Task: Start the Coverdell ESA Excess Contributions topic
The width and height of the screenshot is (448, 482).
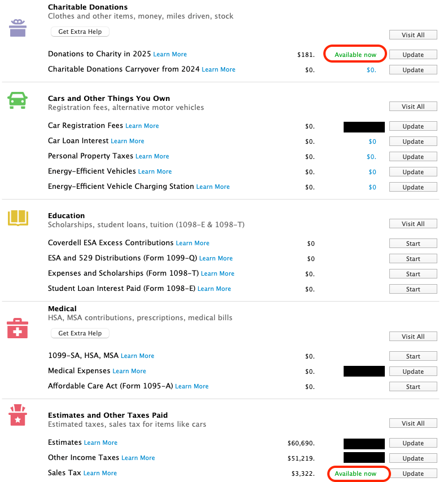Action: click(x=412, y=243)
